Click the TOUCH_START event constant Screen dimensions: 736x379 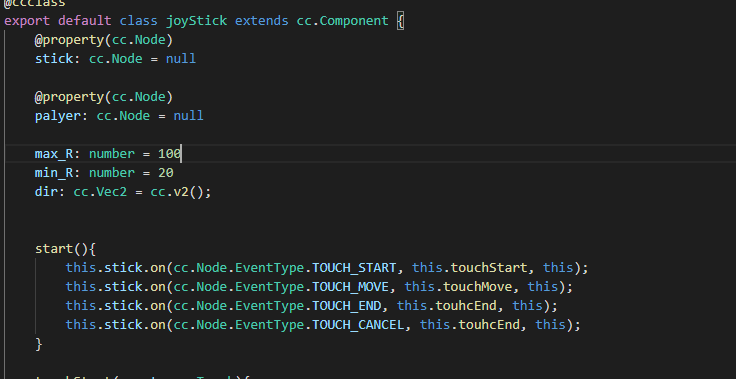tap(354, 268)
